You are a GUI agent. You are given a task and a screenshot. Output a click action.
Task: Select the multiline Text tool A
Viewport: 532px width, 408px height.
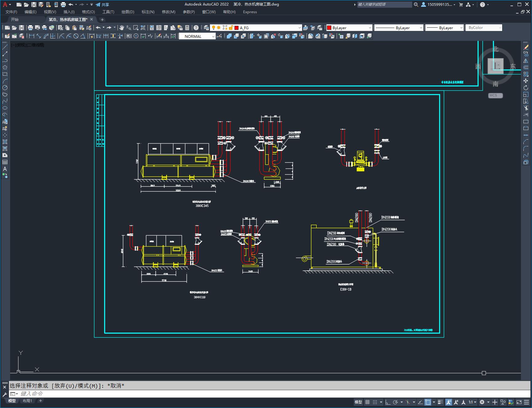click(5, 169)
